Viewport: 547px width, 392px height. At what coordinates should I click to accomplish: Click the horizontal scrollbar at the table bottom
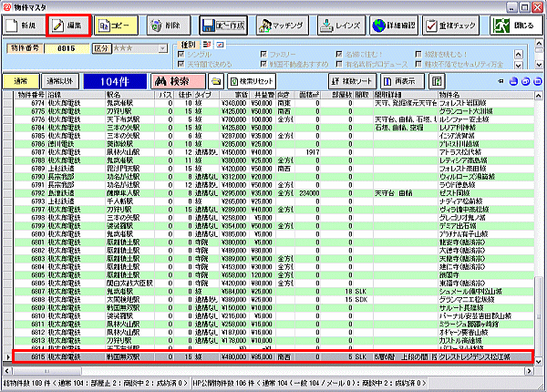268,371
